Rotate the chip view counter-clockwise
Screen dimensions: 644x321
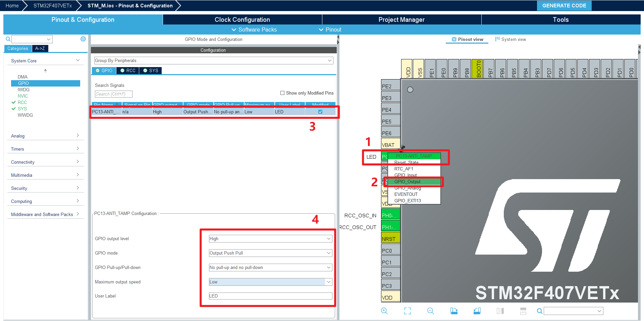(x=477, y=311)
